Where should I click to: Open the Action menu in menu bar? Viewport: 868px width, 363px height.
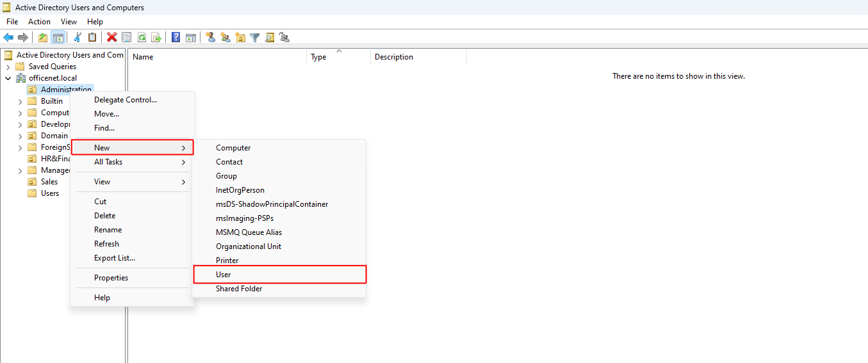[39, 22]
